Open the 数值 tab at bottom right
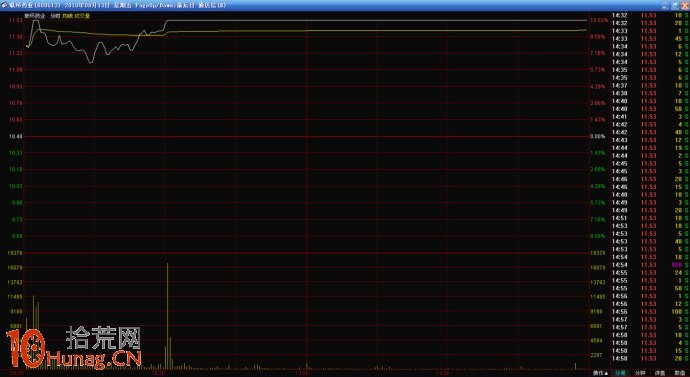The image size is (690, 377). coord(680,373)
